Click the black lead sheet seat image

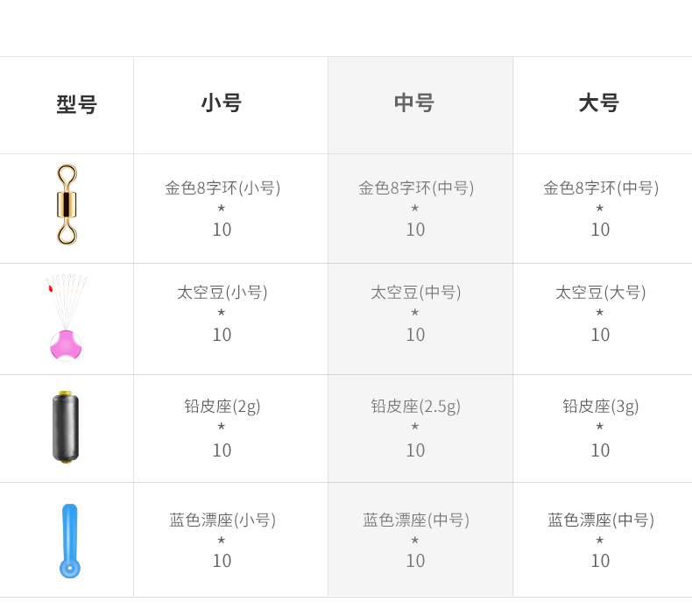[x=66, y=428]
